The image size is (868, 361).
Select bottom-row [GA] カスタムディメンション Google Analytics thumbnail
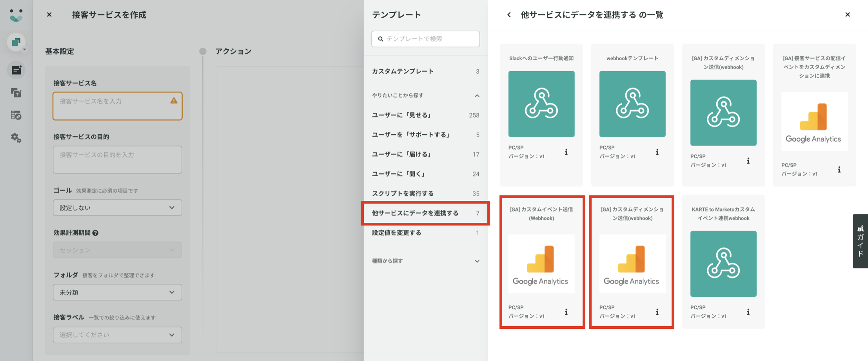[632, 264]
